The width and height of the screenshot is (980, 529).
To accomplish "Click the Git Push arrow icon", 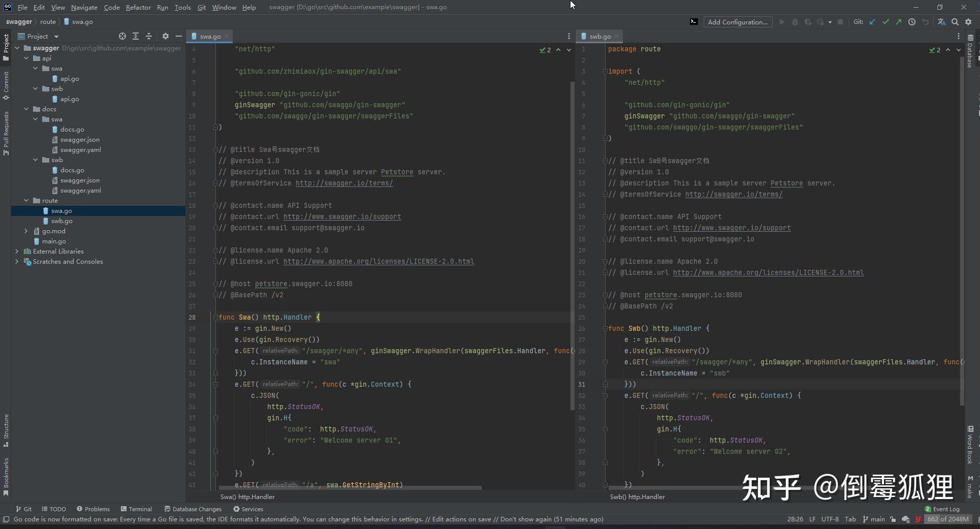I will [899, 22].
